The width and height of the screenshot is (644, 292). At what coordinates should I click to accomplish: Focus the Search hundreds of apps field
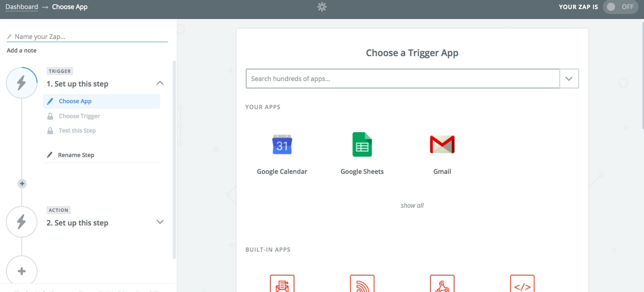[x=403, y=79]
